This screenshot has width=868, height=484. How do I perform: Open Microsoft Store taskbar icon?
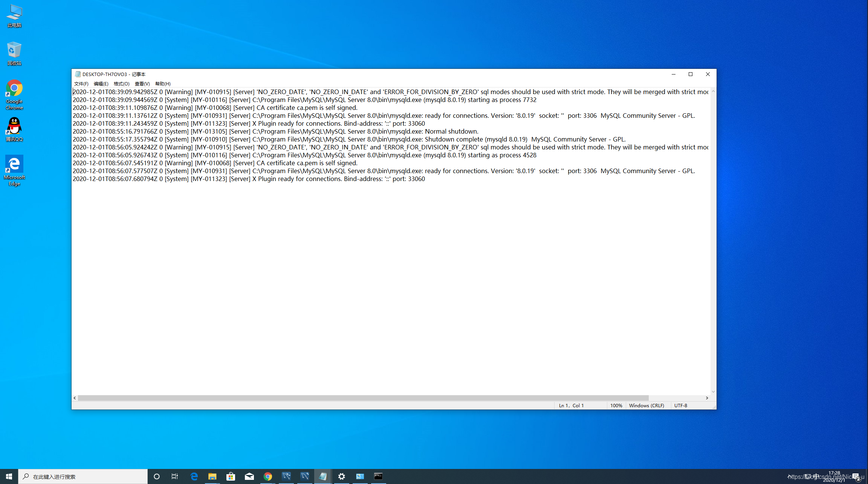(231, 476)
